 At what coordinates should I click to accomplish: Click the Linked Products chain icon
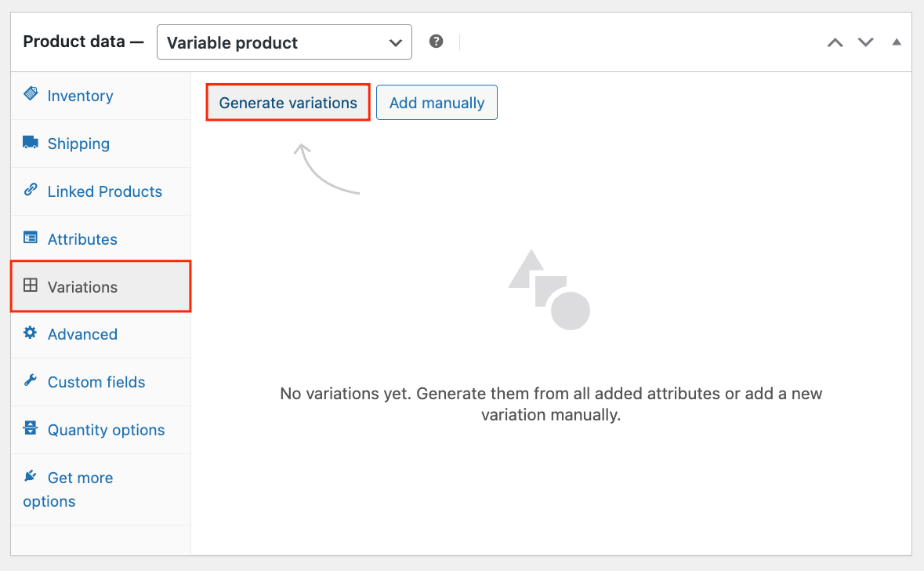tap(31, 189)
